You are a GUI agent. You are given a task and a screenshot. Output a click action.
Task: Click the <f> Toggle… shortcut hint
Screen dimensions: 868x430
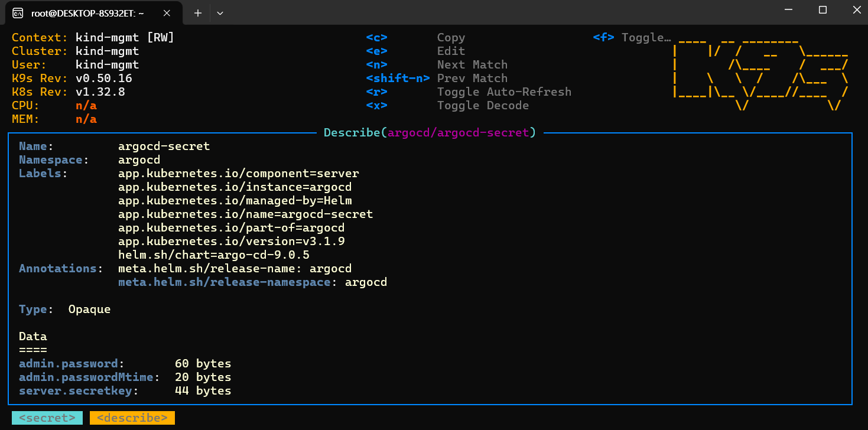click(632, 38)
